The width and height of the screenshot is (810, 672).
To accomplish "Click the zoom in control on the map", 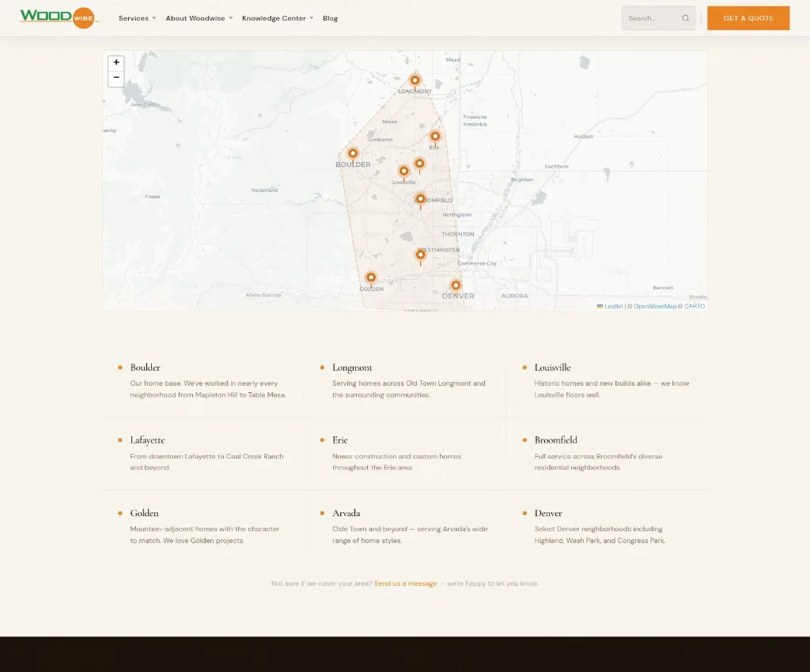I will 116,62.
